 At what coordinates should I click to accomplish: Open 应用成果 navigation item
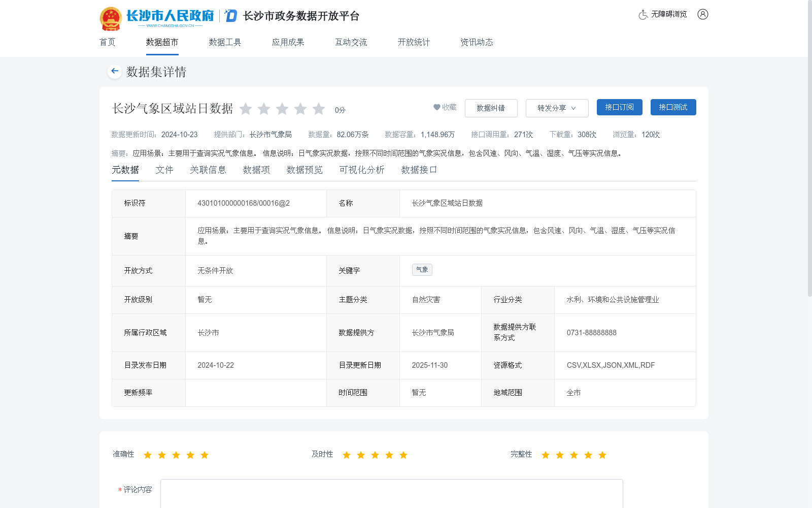(288, 42)
